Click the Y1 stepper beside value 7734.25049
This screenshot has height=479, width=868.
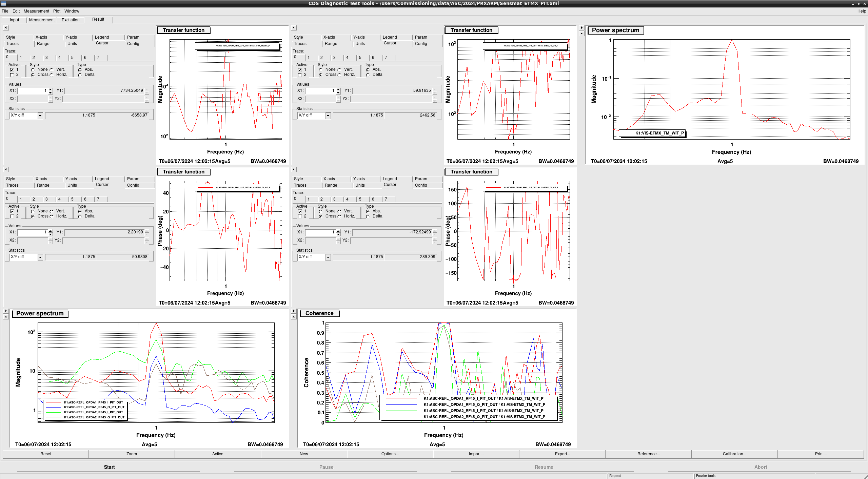pos(147,91)
